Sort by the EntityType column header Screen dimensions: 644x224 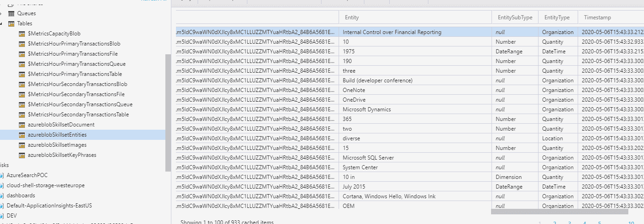(x=557, y=17)
